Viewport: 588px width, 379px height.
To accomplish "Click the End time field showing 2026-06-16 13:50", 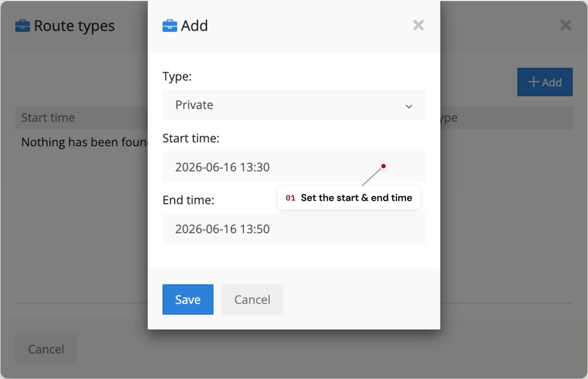I will pyautogui.click(x=294, y=229).
